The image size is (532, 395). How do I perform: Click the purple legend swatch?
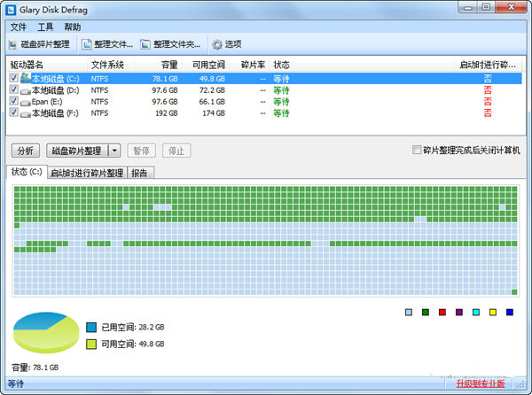(459, 312)
